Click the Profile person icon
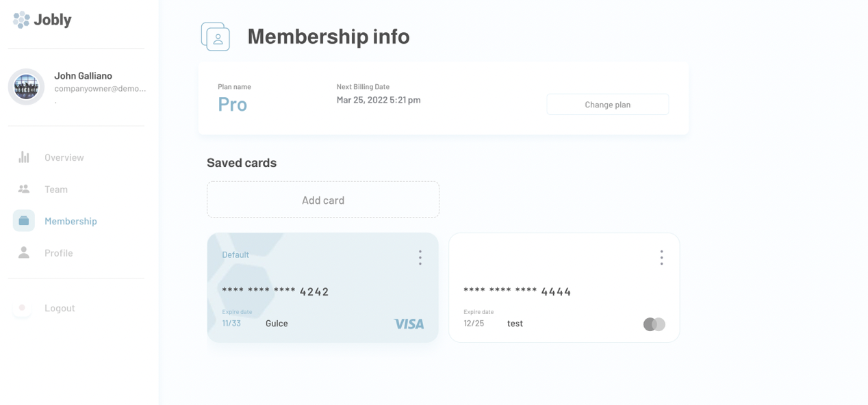 click(x=24, y=253)
